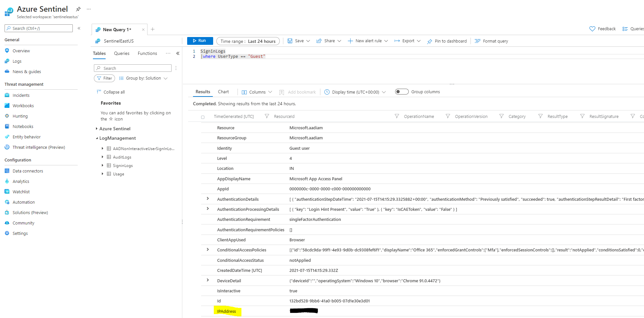The image size is (644, 318).
Task: Toggle Group columns in results view
Action: pos(402,91)
